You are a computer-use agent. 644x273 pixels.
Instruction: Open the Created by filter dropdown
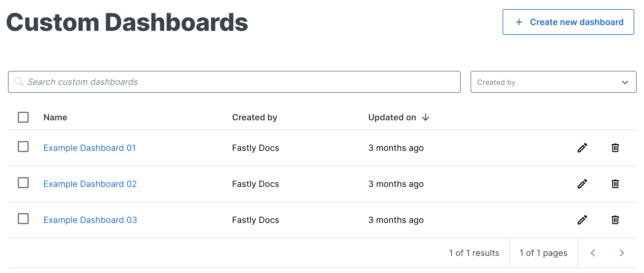[553, 82]
